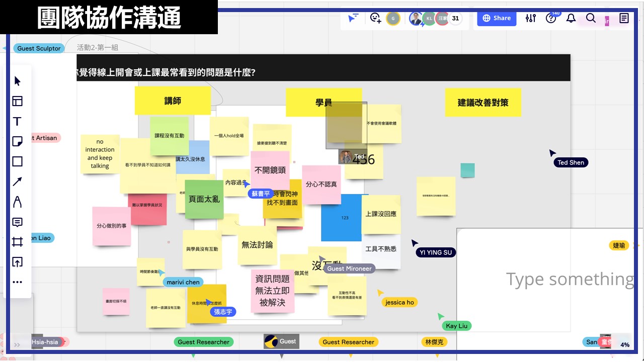This screenshot has width=644, height=362.
Task: Select the Shape rectangle tool
Action: click(18, 161)
